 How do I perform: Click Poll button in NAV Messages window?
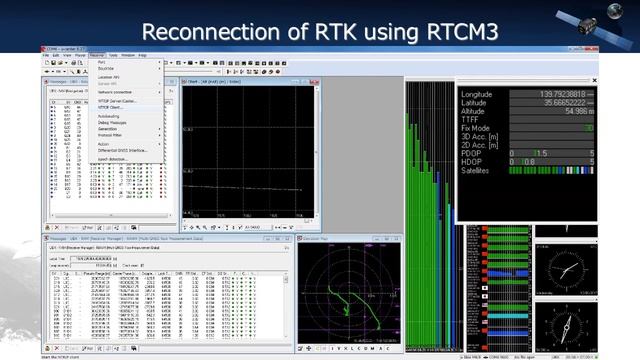pyautogui.click(x=87, y=227)
